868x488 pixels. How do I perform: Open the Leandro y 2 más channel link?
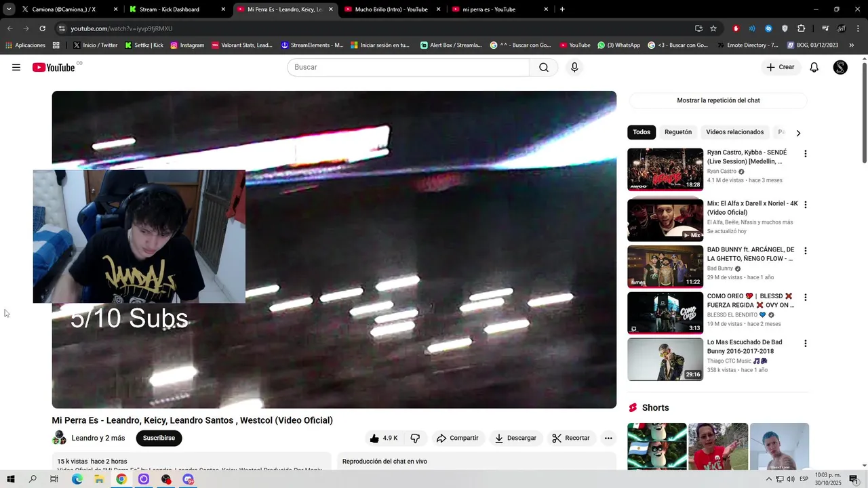coord(98,438)
